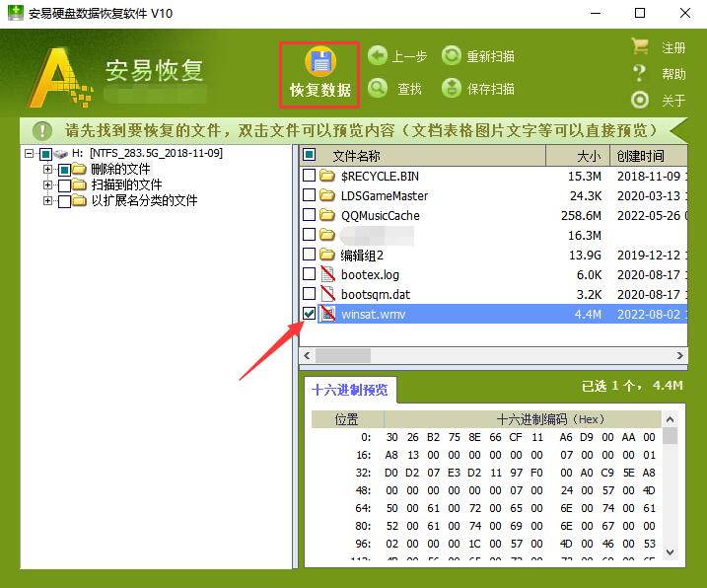The image size is (707, 588).
Task: Toggle the H: drive tree checkbox
Action: [x=46, y=154]
